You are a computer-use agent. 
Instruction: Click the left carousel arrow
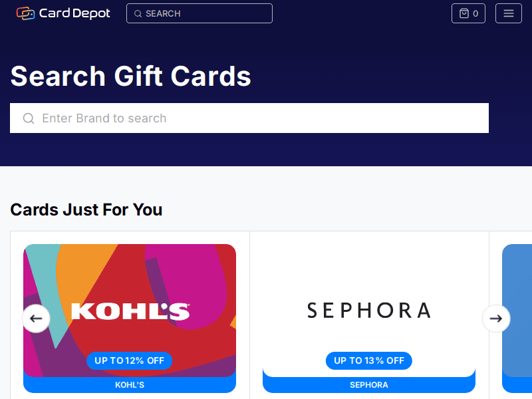tap(36, 319)
